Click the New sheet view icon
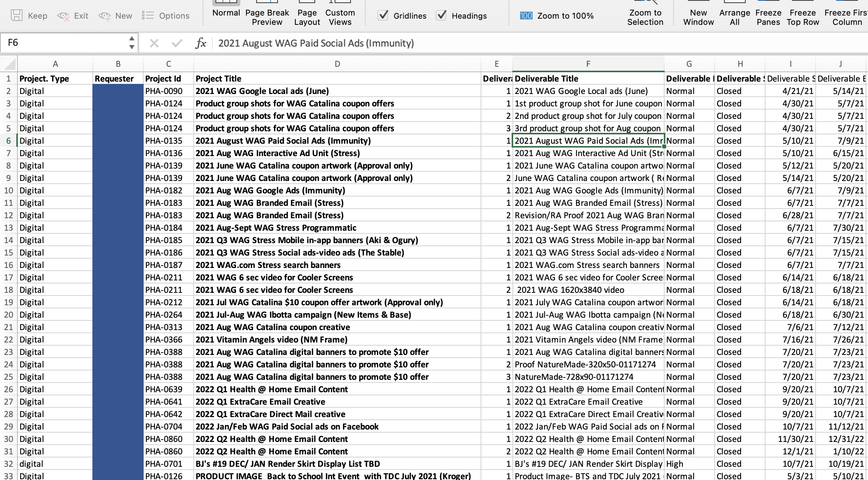The image size is (868, 480). coord(104,16)
